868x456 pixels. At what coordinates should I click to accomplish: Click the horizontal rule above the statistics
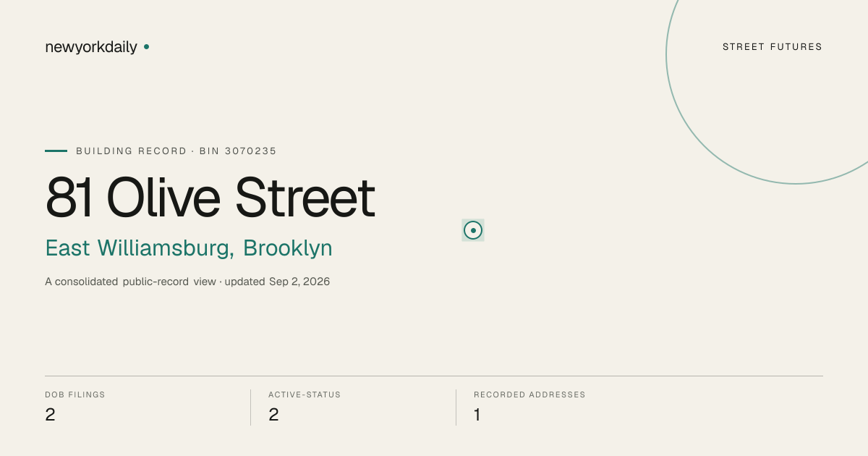(x=434, y=376)
